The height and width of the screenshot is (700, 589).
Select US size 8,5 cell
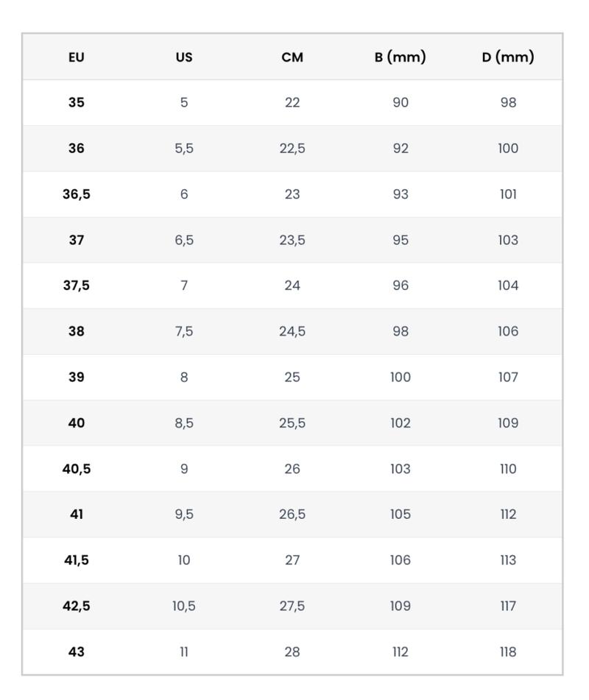pyautogui.click(x=184, y=423)
